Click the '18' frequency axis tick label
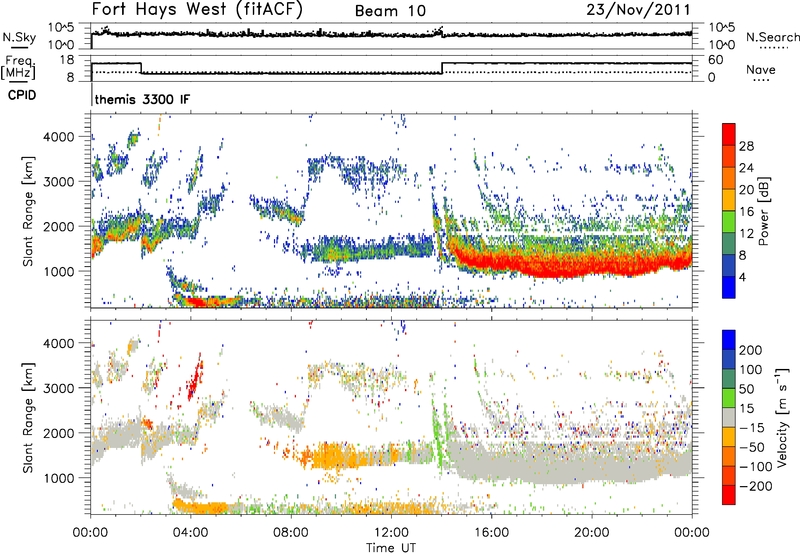The height and width of the screenshot is (554, 800). coord(66,60)
